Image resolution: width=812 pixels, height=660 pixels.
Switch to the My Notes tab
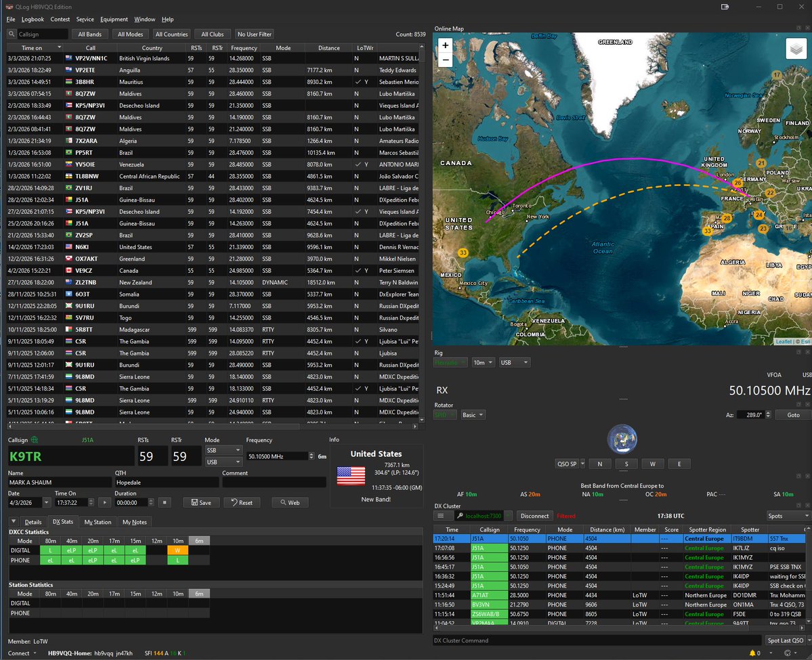point(135,522)
